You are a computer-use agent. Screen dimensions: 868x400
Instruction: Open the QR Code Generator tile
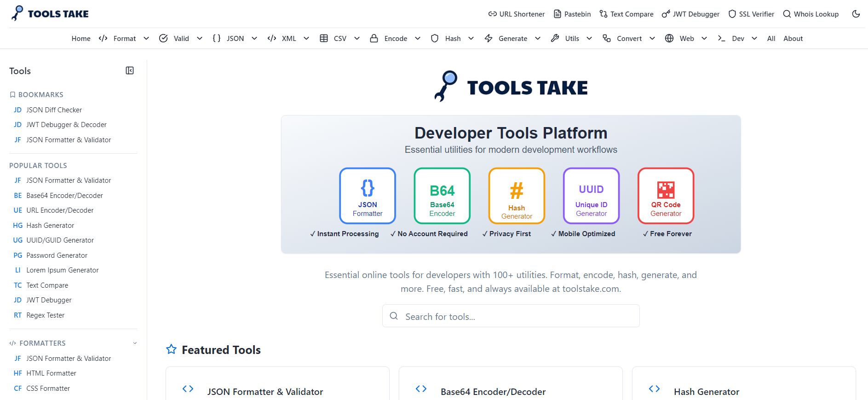666,196
